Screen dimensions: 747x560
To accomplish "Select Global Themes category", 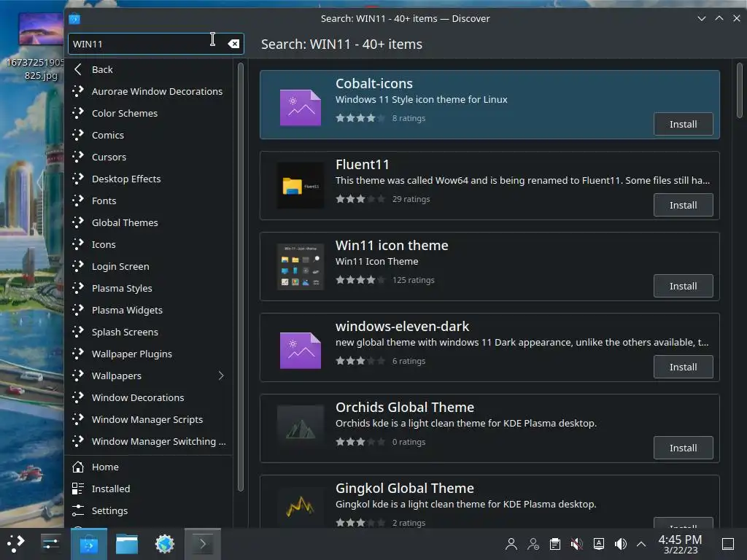I will click(x=150, y=223).
